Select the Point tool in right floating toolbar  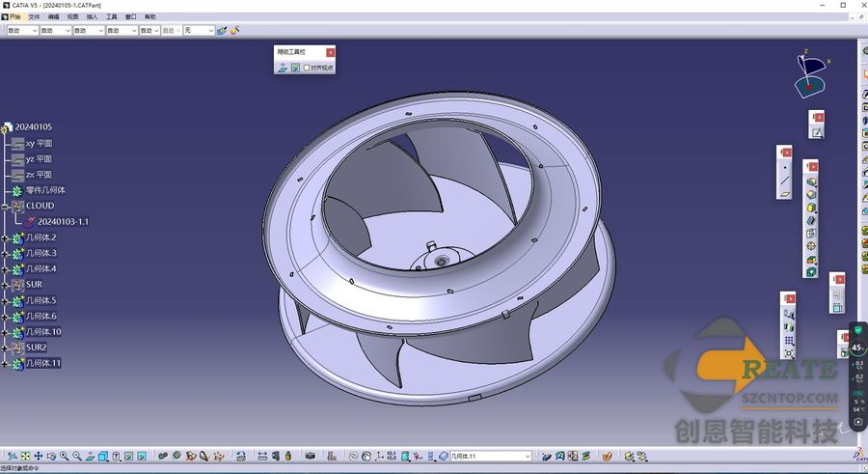point(784,167)
